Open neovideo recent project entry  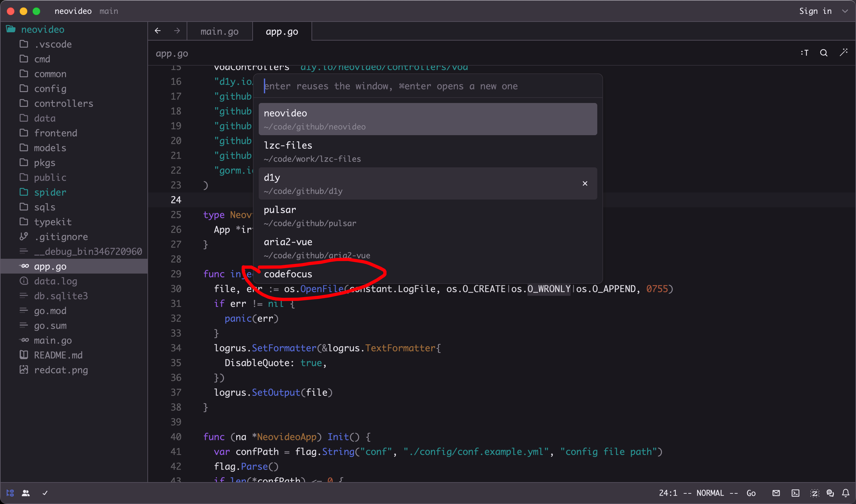coord(428,119)
